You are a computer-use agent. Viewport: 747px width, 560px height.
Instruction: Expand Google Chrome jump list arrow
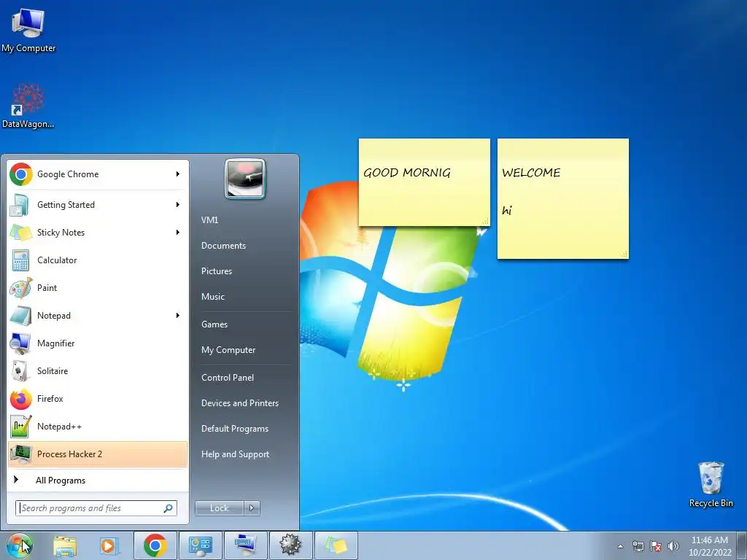[x=178, y=174]
